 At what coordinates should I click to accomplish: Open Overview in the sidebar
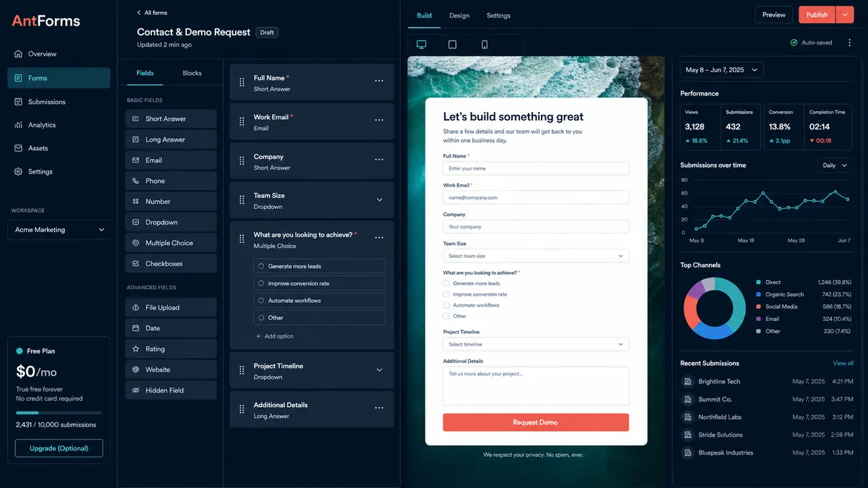pos(59,54)
